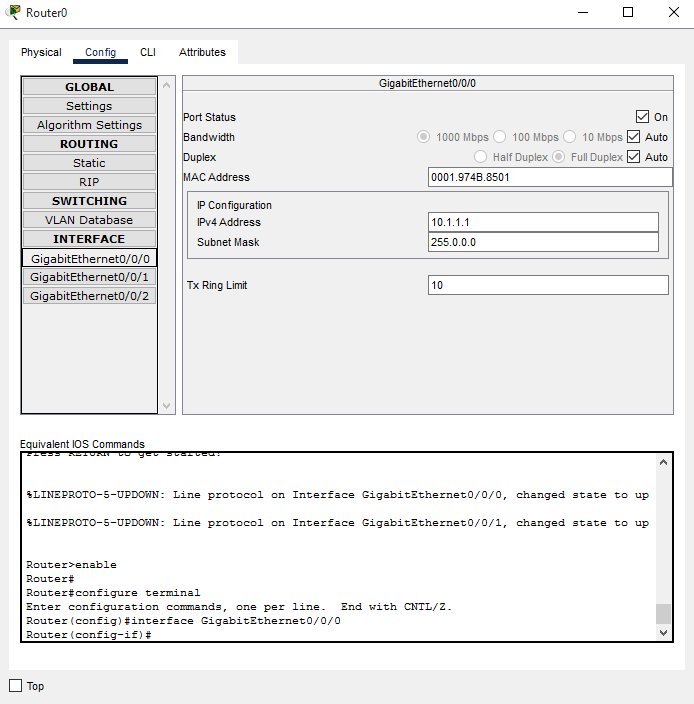Open RIP routing configuration
Image resolution: width=694 pixels, height=704 pixels.
coord(89,182)
